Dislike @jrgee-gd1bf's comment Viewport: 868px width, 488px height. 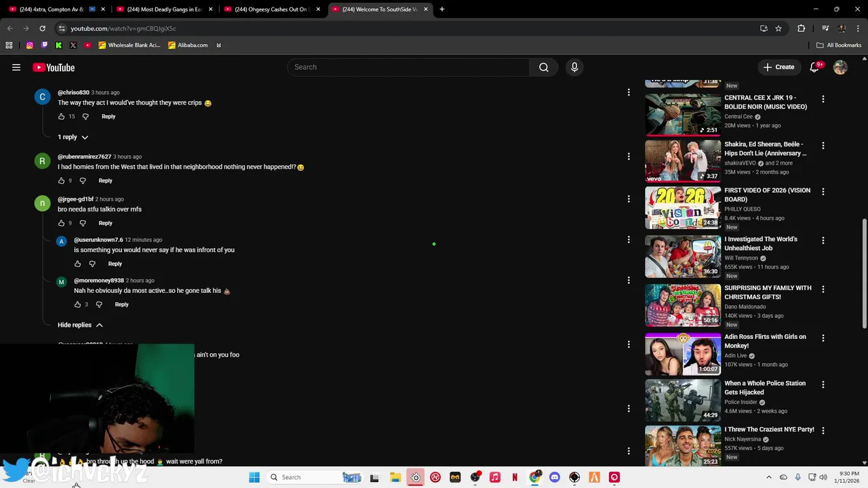point(83,223)
